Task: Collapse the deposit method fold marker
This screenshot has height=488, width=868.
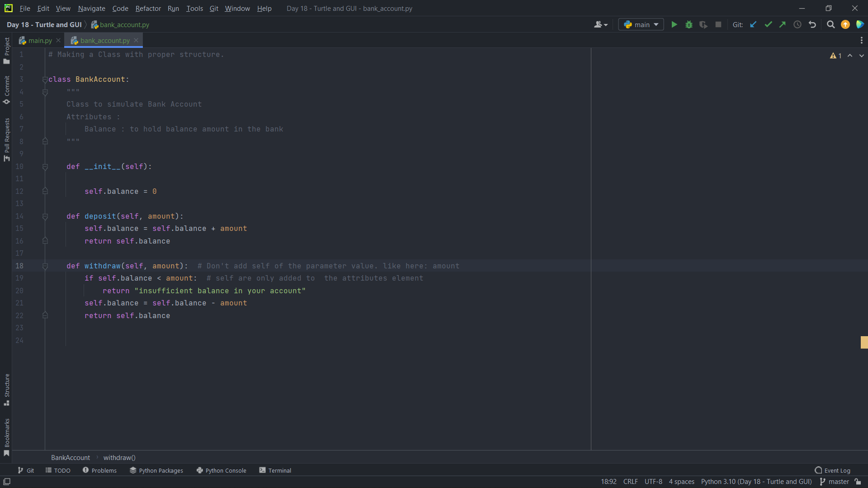Action: point(45,216)
